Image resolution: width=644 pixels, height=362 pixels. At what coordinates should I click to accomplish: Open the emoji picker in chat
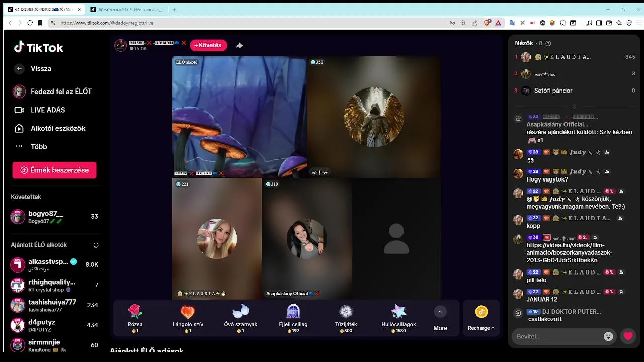[x=608, y=336]
